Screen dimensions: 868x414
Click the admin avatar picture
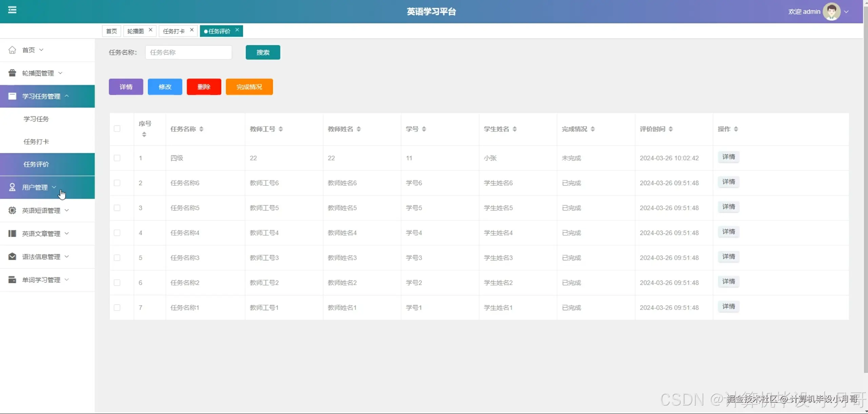(831, 12)
